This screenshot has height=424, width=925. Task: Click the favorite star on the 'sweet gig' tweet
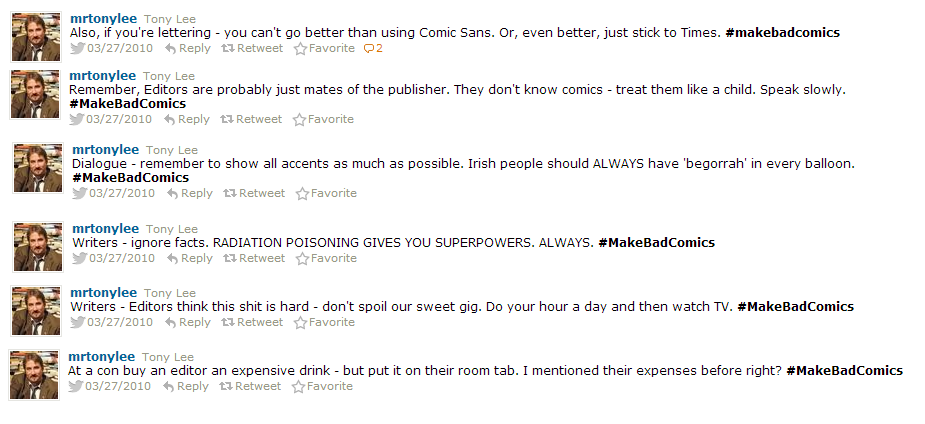pyautogui.click(x=299, y=322)
